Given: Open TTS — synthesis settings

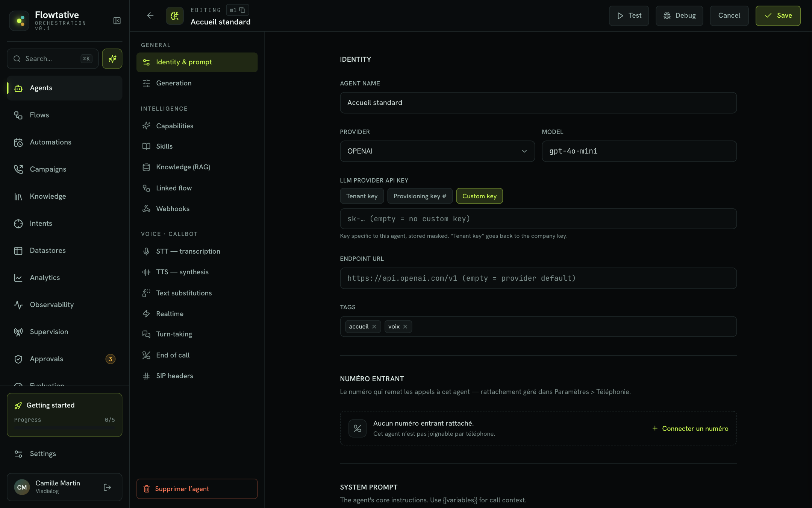Looking at the screenshot, I should (197, 272).
